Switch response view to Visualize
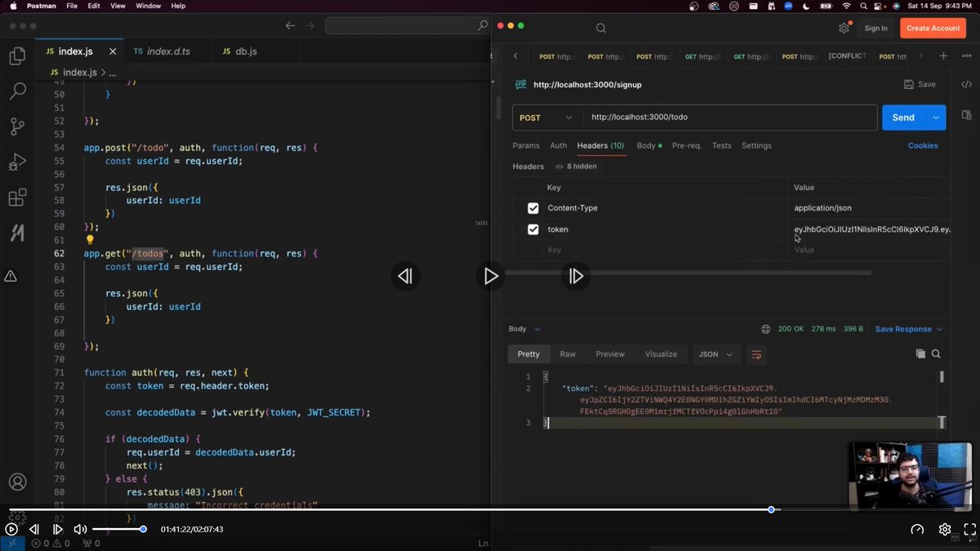The height and width of the screenshot is (551, 980). tap(661, 354)
